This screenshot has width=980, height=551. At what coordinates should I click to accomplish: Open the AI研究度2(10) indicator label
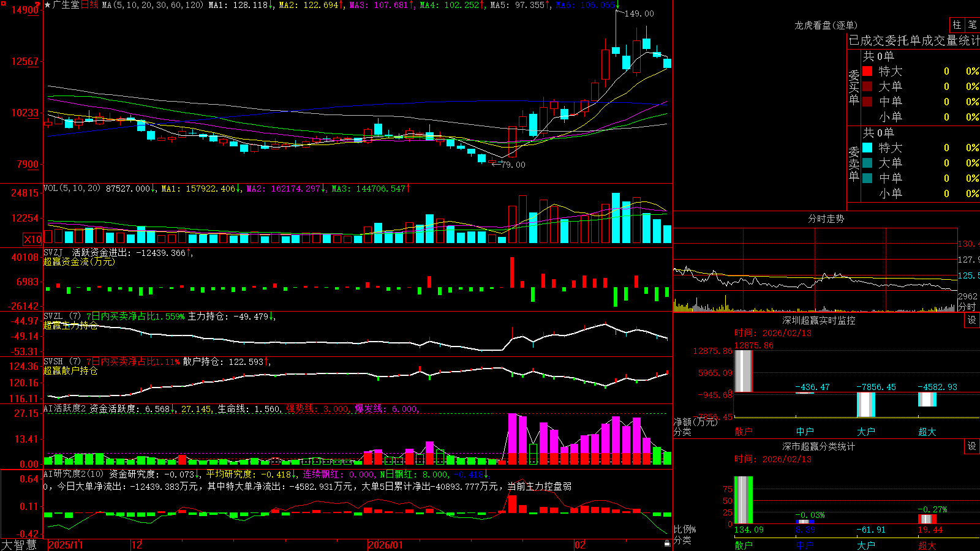(73, 474)
